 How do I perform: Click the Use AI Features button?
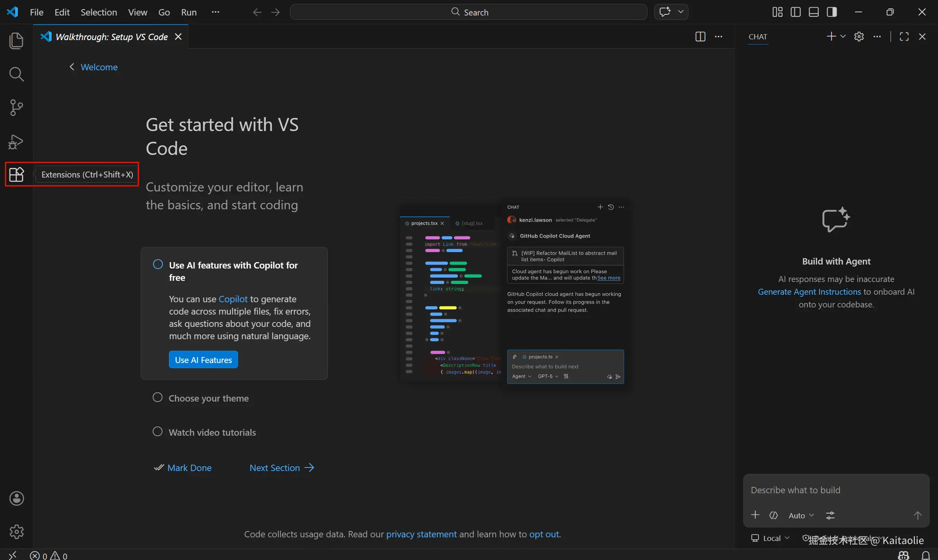[x=203, y=360]
